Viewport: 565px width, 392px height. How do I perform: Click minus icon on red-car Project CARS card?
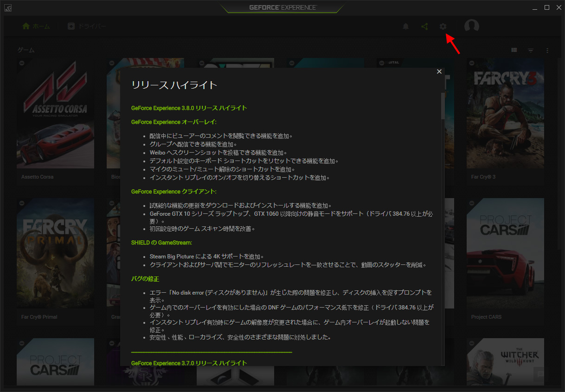[x=471, y=203]
